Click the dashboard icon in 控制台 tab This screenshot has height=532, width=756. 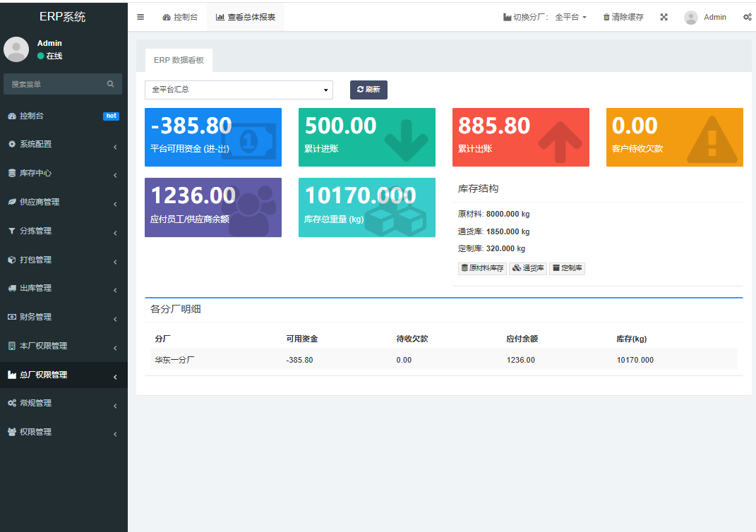point(167,18)
